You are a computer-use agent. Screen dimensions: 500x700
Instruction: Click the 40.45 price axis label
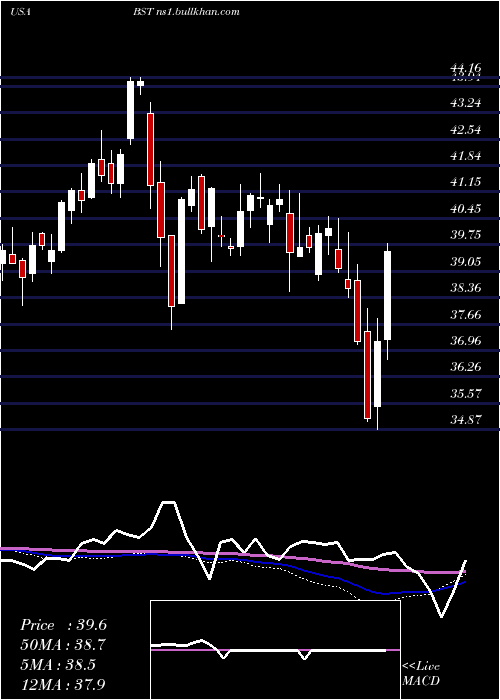(x=466, y=209)
